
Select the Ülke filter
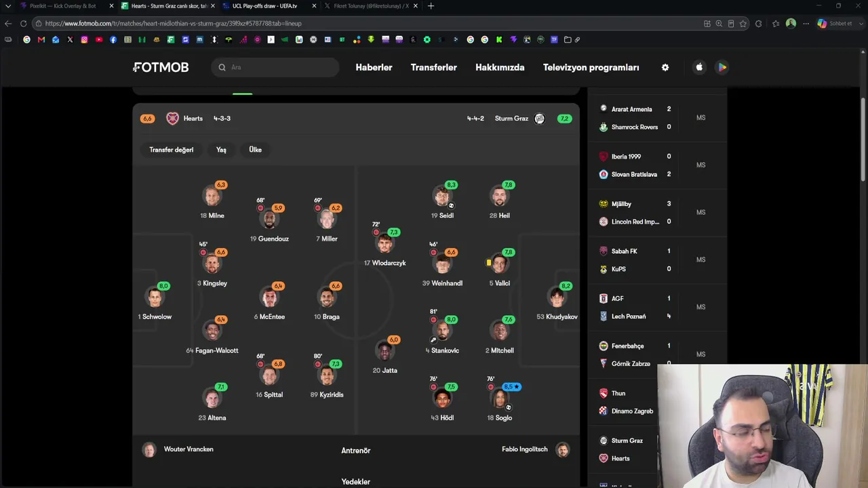[x=255, y=150]
